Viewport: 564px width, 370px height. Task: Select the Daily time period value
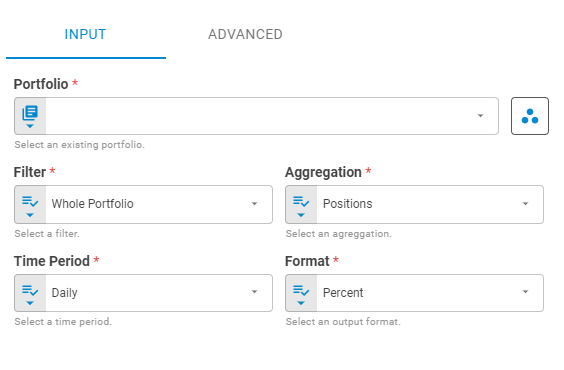pos(64,293)
